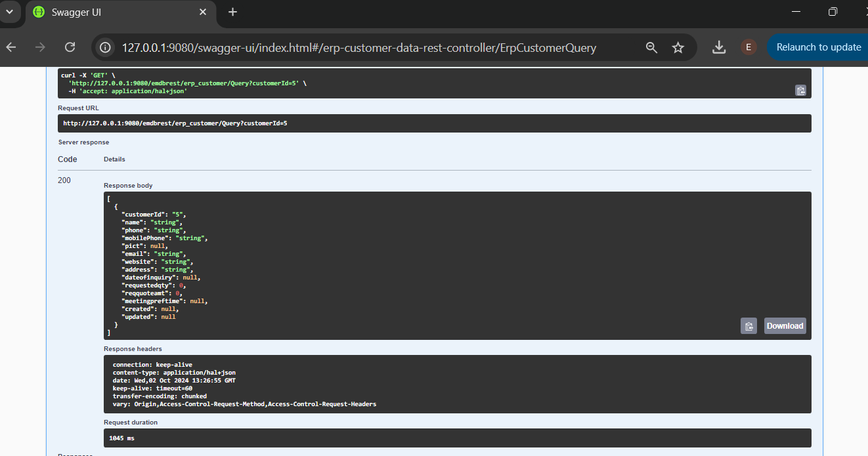This screenshot has width=868, height=456.
Task: Click the Server response heading
Action: tap(83, 142)
